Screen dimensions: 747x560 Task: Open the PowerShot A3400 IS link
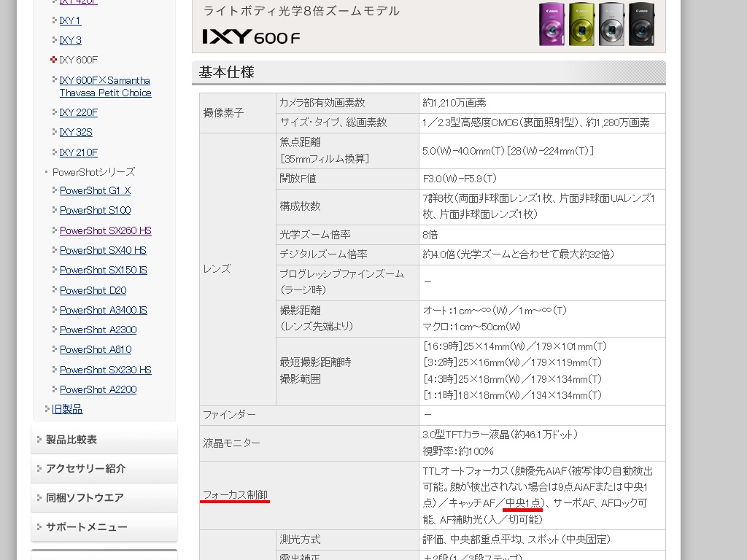coord(103,310)
